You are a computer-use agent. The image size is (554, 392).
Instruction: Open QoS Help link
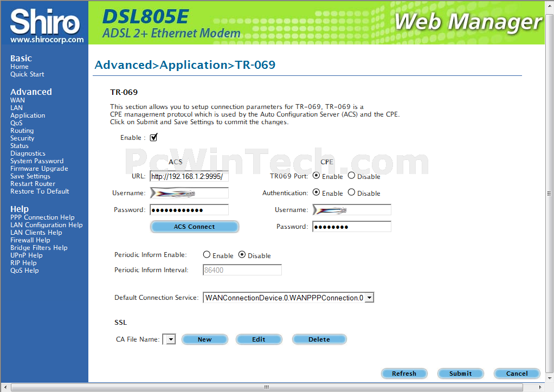25,271
